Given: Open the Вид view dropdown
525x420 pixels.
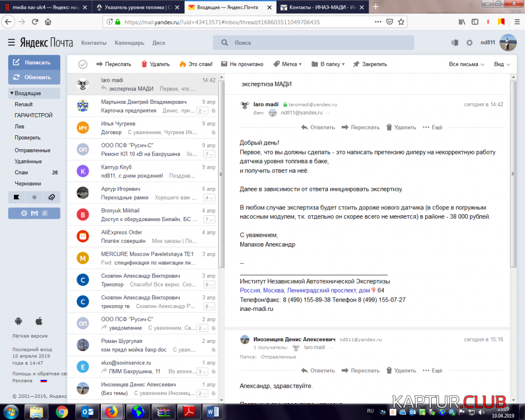Looking at the screenshot, I should click(502, 64).
